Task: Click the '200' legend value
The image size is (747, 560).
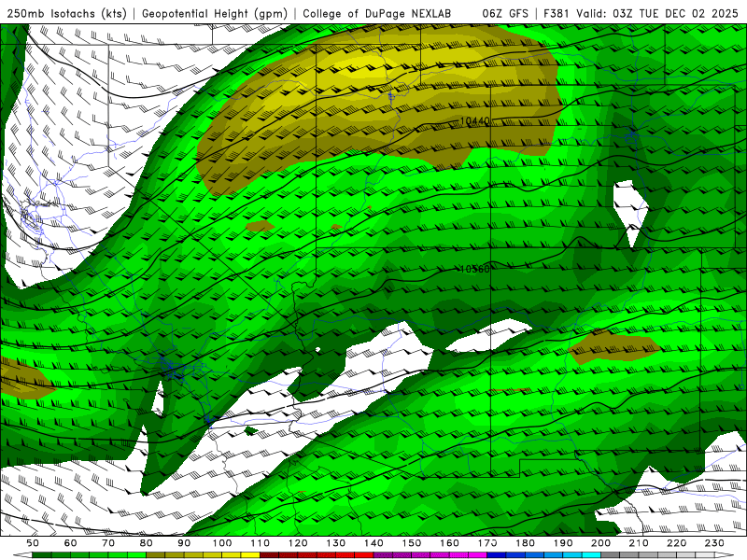Action: (x=600, y=543)
